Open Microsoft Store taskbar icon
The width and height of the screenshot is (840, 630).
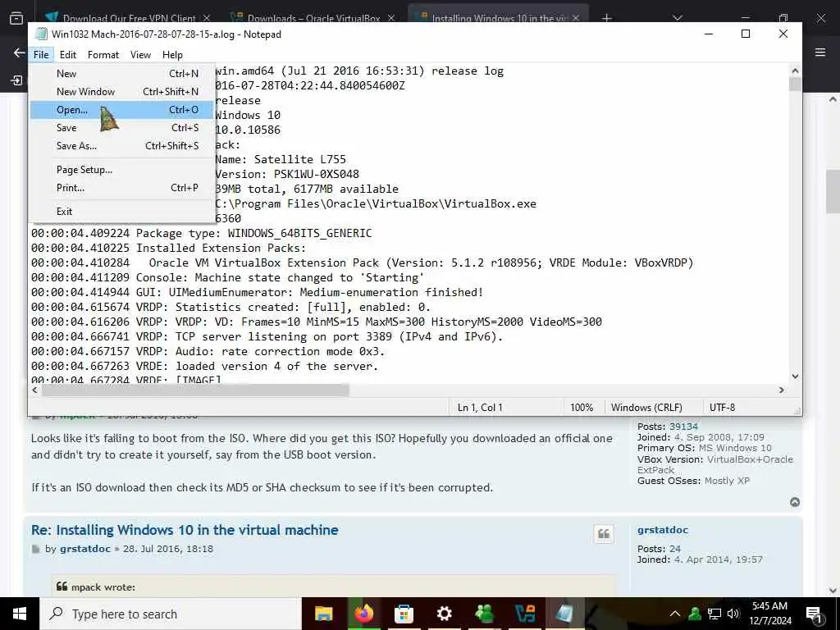click(x=404, y=614)
